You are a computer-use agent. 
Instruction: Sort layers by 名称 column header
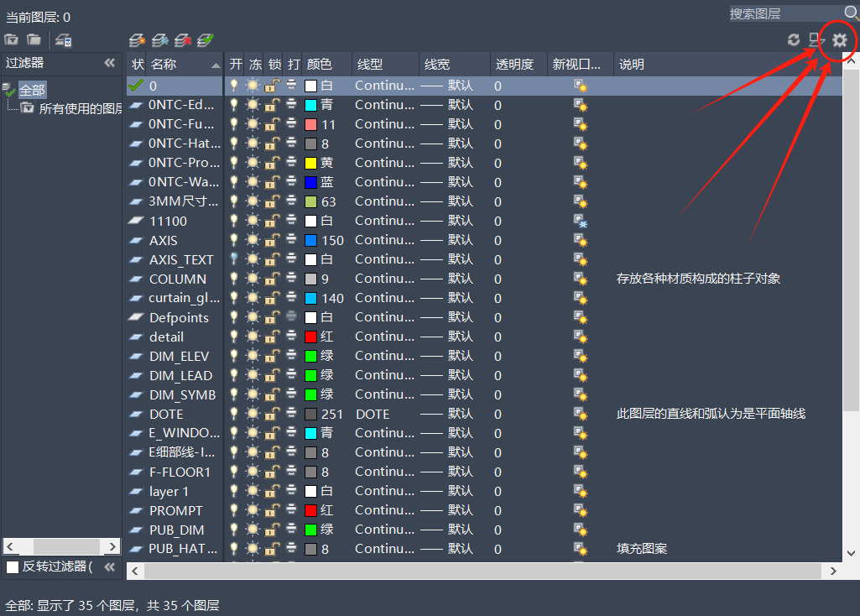coord(176,65)
